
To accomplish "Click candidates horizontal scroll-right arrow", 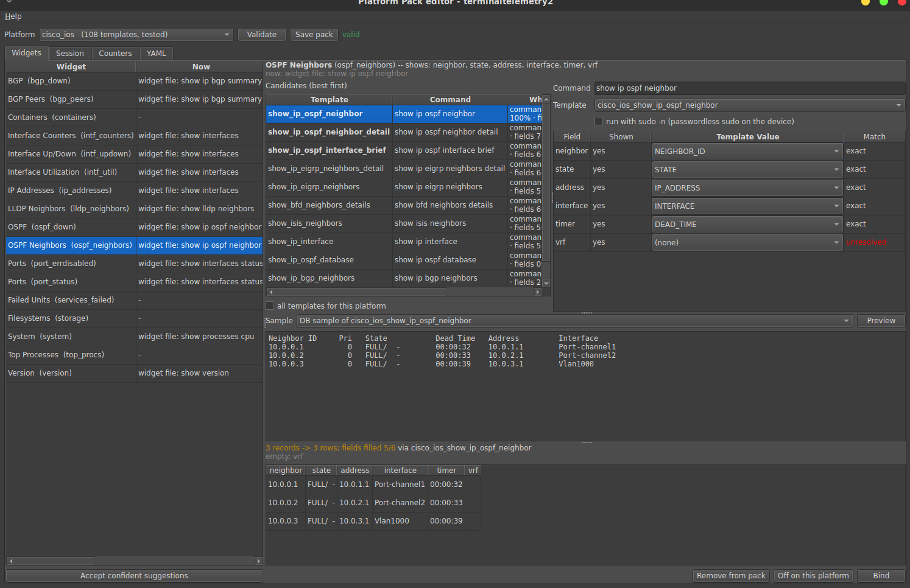I will 537,292.
